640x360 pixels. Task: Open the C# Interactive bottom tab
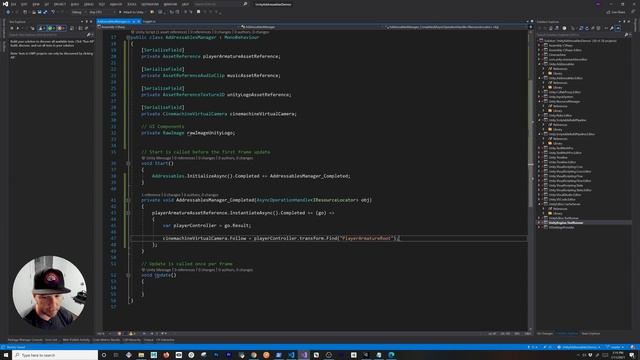[165, 340]
